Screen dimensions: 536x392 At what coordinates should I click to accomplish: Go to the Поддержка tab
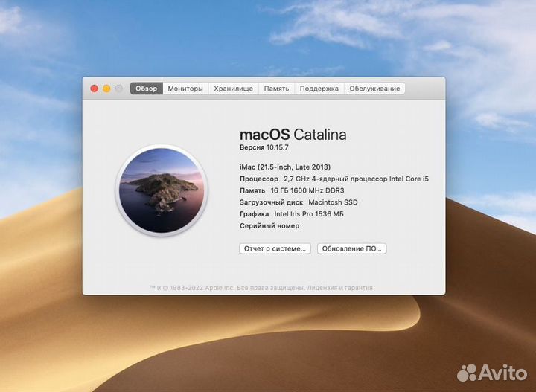319,89
